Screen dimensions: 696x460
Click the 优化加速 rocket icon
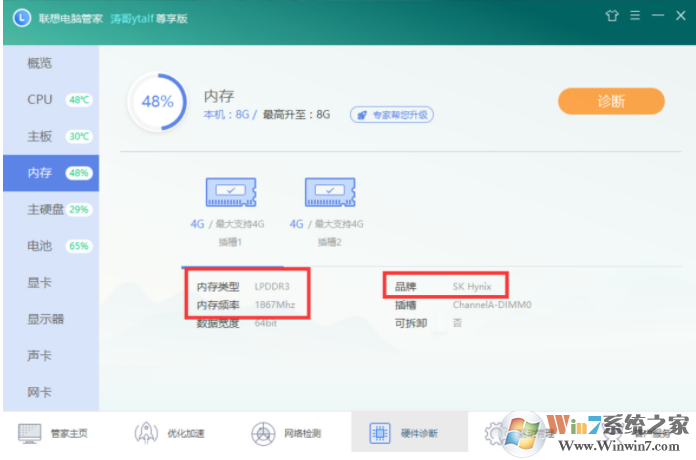click(146, 433)
